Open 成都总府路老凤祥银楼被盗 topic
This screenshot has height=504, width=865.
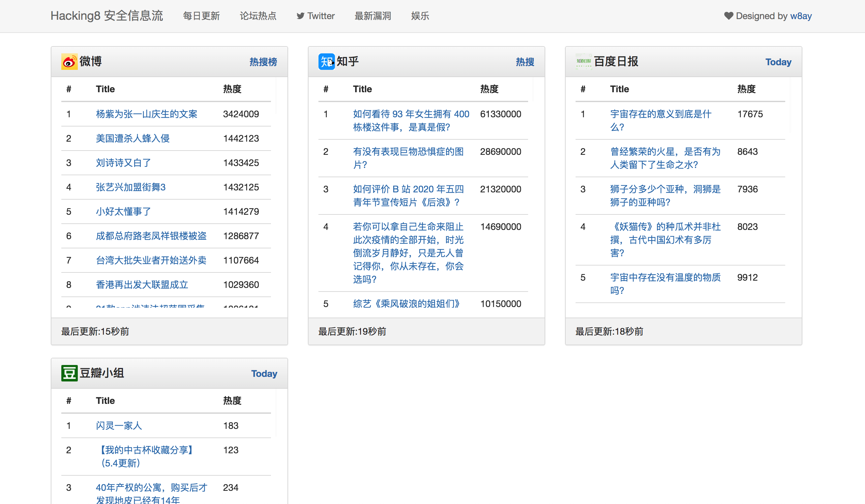pos(151,236)
